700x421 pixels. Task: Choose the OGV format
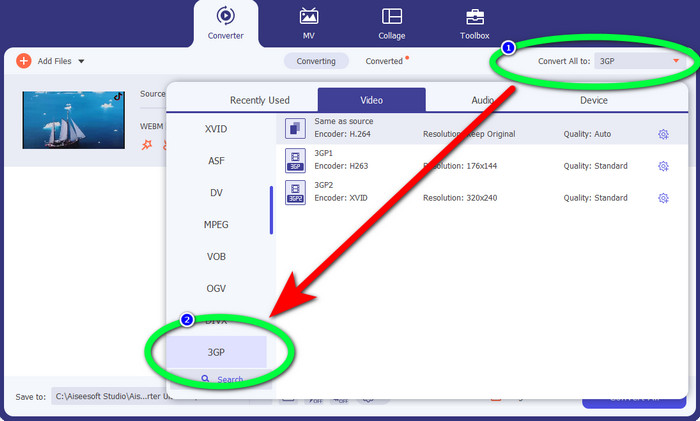pos(216,288)
